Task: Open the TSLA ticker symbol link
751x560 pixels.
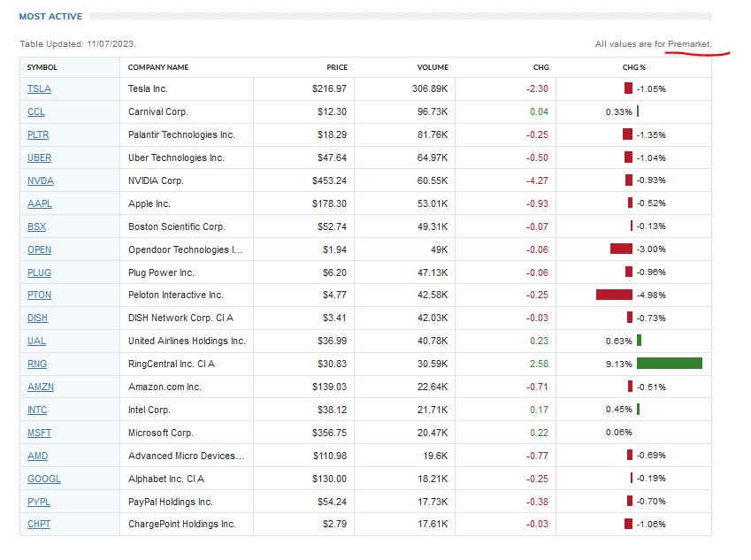Action: 39,88
